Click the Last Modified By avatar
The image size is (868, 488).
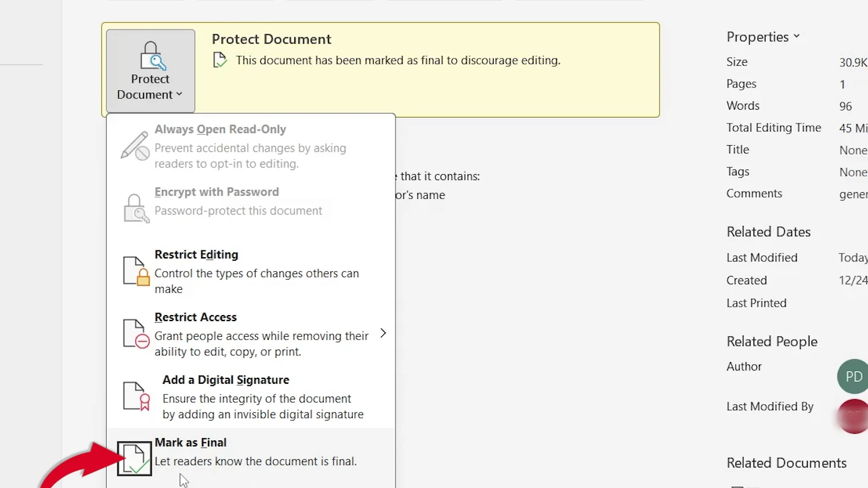pyautogui.click(x=853, y=416)
